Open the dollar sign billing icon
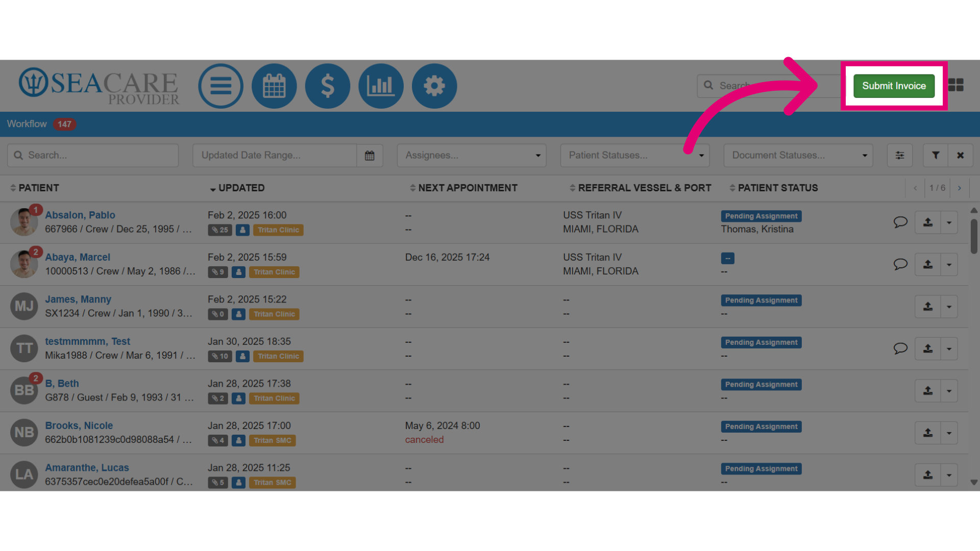The width and height of the screenshot is (980, 551). [x=328, y=86]
